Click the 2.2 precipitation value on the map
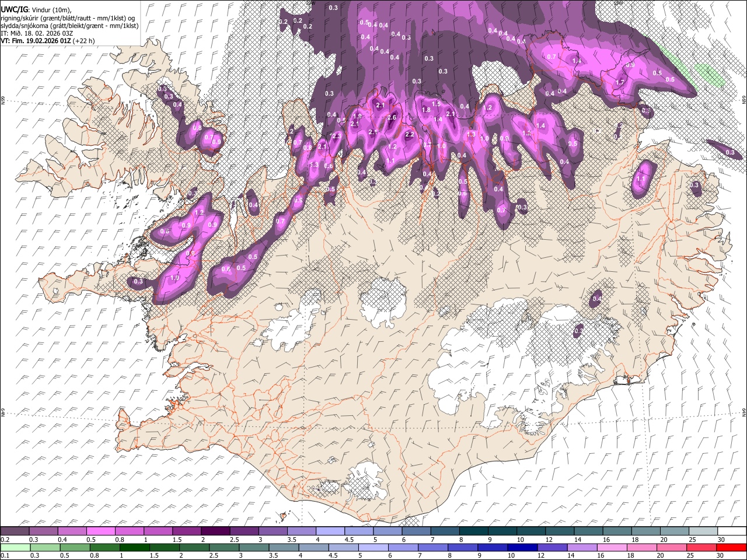This screenshot has height=560, width=747. pos(410,134)
